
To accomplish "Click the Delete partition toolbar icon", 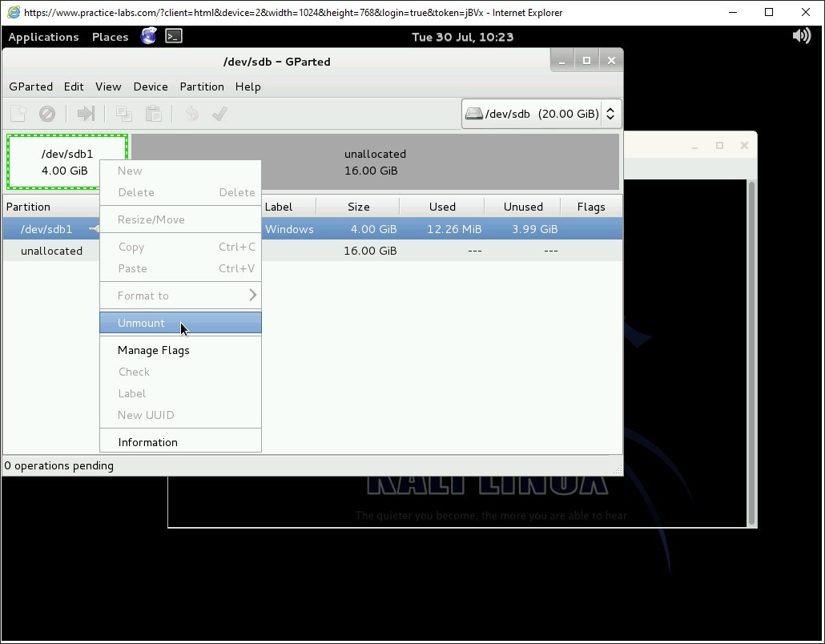I will pyautogui.click(x=47, y=114).
